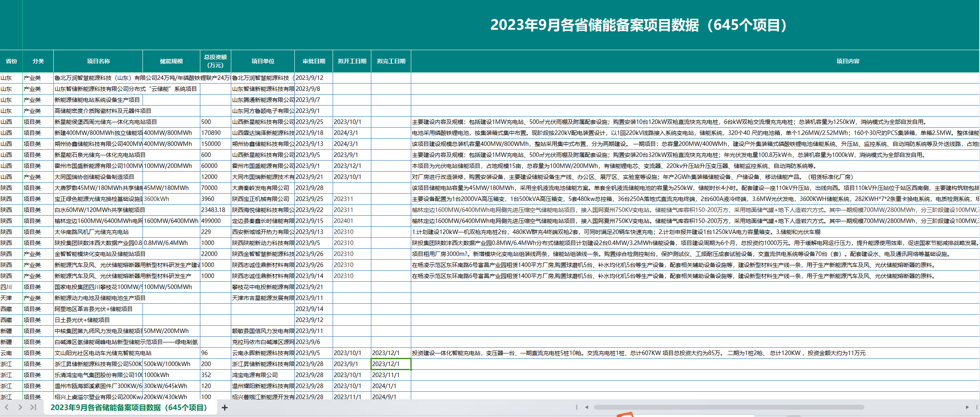
Task: Select the investment cell 12000
Action: (x=215, y=177)
